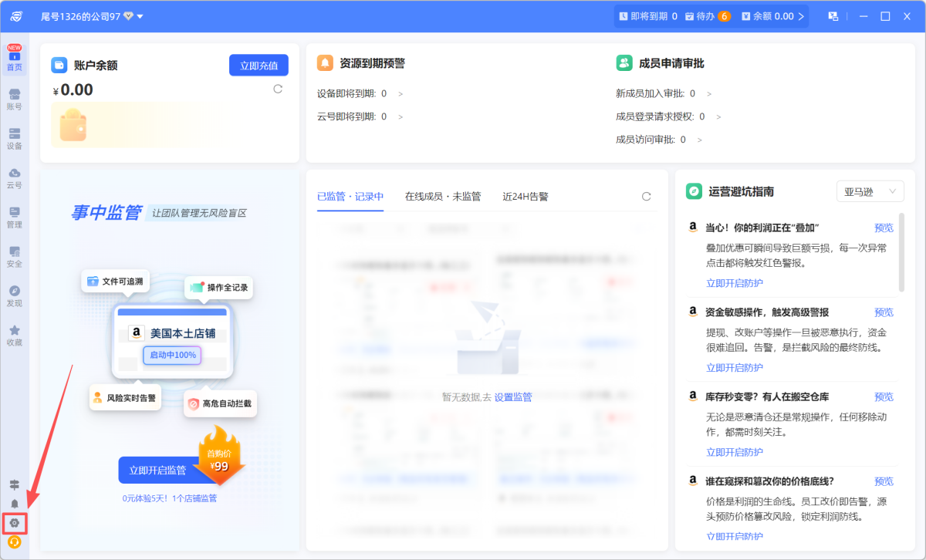Click the 启动中100% progress indicator
This screenshot has height=560, width=926.
coord(171,354)
